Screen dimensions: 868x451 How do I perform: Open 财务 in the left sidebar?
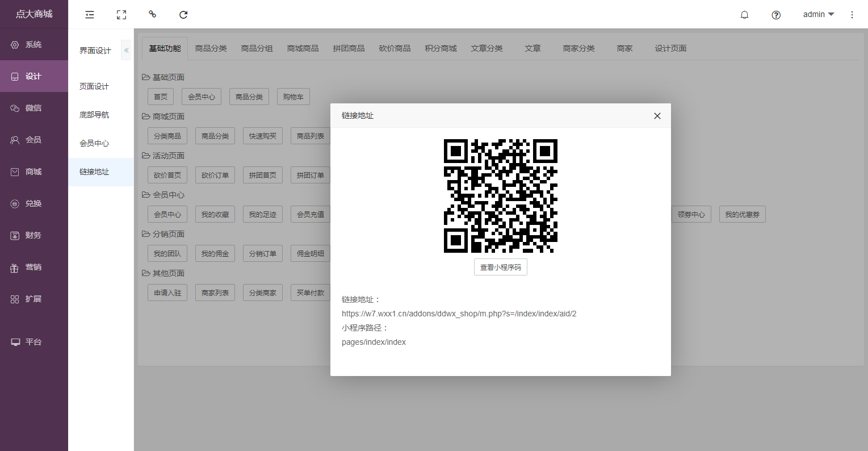point(34,235)
